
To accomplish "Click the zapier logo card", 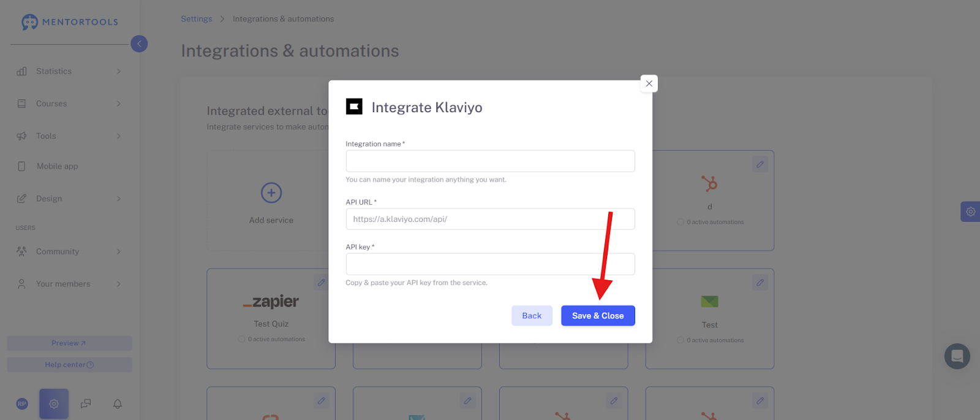I will [271, 302].
